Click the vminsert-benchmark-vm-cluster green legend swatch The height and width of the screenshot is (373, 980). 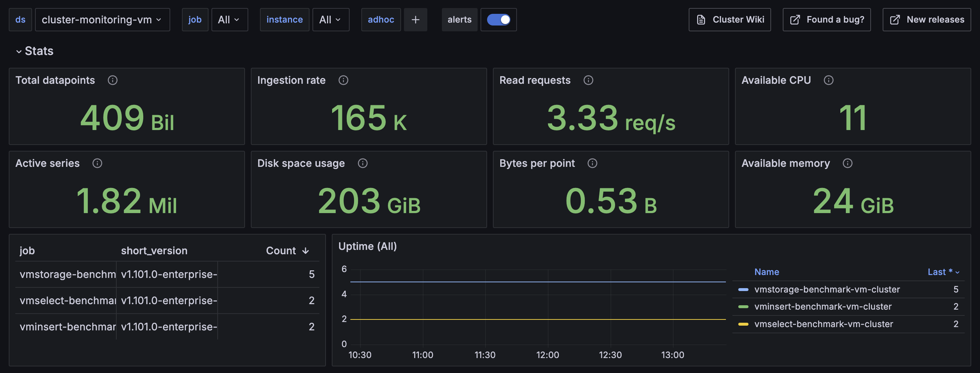(743, 306)
